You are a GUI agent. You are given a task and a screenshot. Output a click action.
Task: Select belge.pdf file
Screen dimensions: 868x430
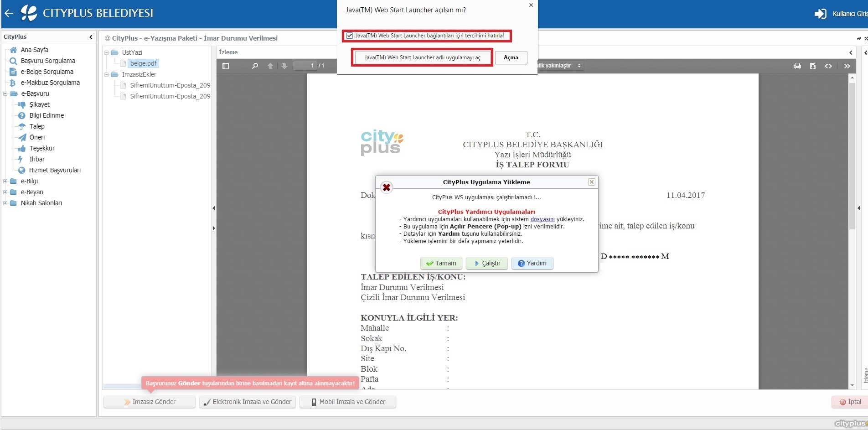[x=143, y=63]
